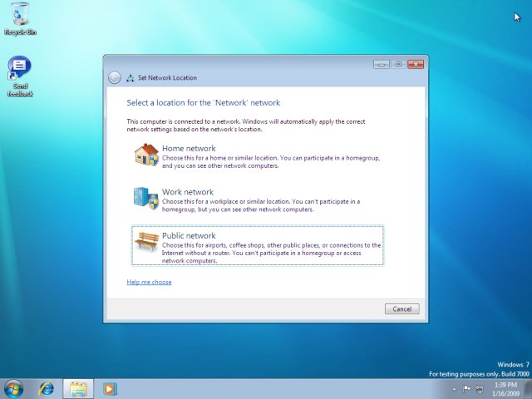Click the Public network description text
Viewport: 532px width, 399px height.
[272, 253]
